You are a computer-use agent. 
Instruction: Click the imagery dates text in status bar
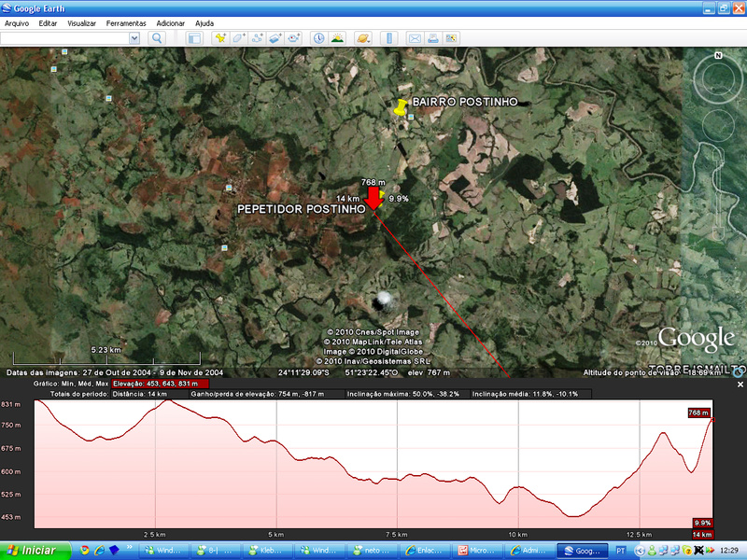click(x=115, y=372)
